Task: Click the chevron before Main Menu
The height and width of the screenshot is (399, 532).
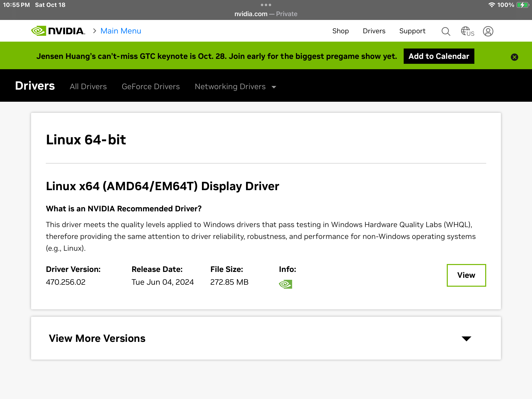Action: pyautogui.click(x=95, y=31)
